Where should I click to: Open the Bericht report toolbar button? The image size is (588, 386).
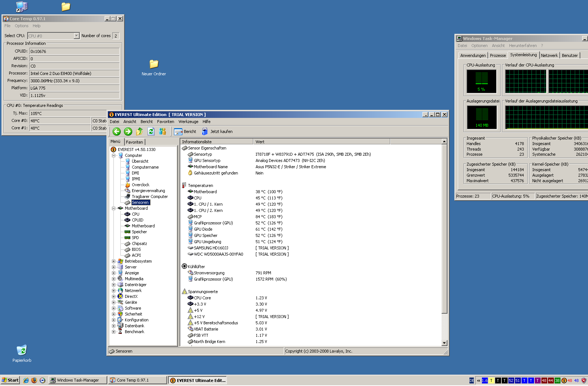point(185,131)
